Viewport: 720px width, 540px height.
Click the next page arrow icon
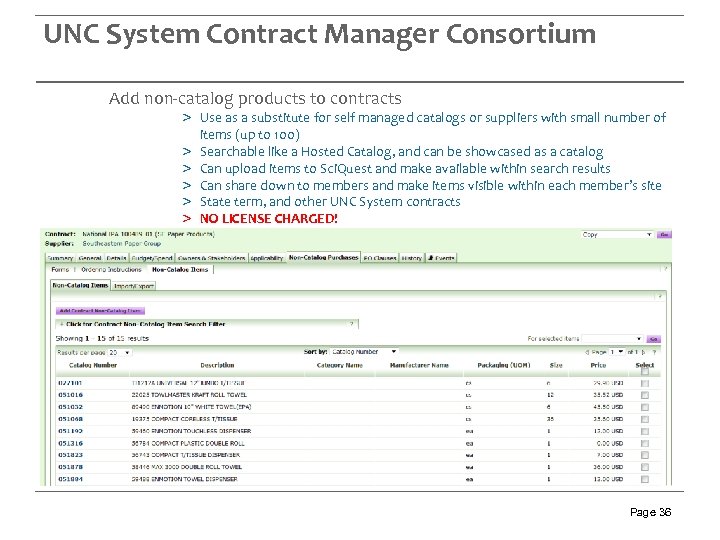click(643, 353)
